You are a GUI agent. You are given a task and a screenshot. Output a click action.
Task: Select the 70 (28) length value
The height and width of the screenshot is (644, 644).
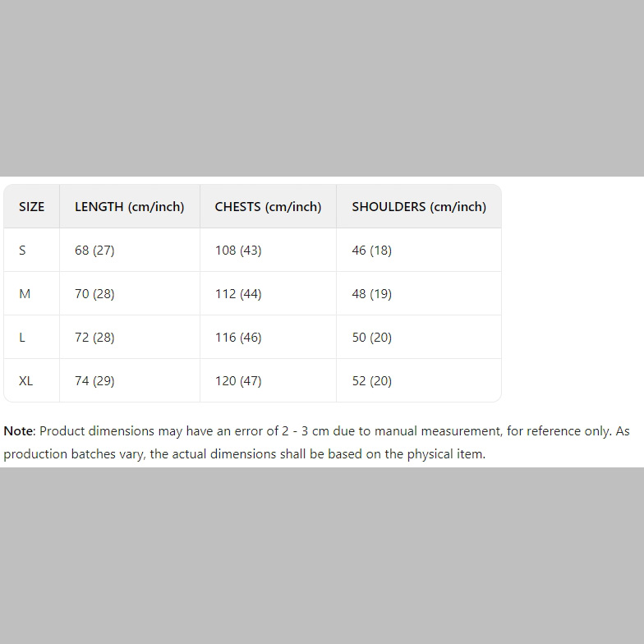point(94,294)
